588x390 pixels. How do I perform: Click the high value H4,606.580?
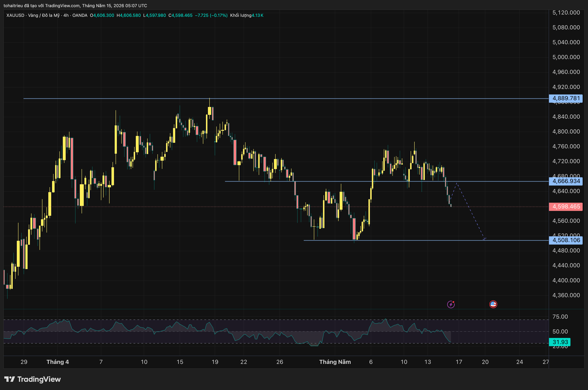click(x=129, y=15)
